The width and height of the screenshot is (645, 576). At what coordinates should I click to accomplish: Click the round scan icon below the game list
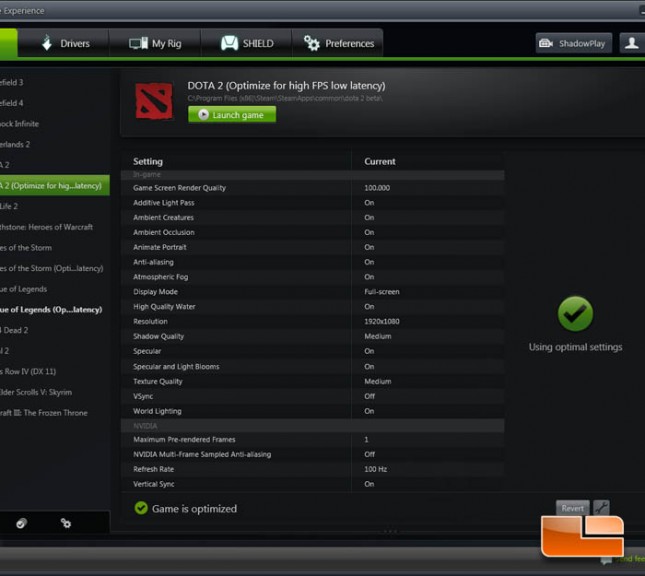point(21,523)
